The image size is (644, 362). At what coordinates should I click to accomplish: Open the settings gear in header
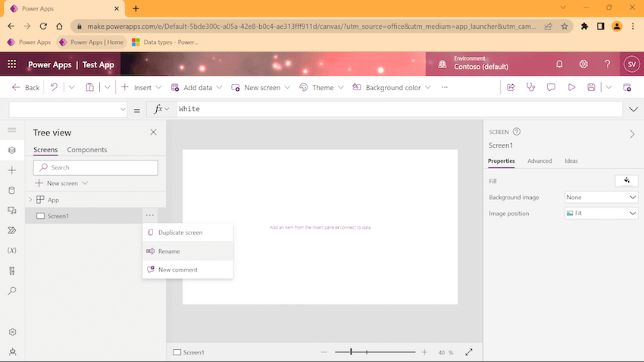pyautogui.click(x=583, y=64)
